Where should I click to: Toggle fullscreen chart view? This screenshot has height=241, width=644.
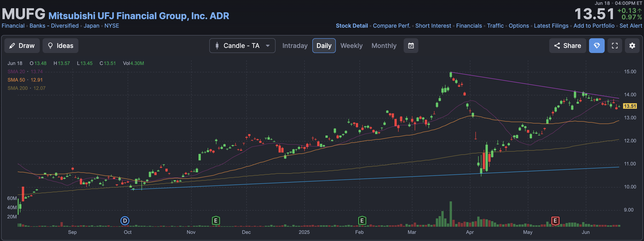[x=615, y=46]
